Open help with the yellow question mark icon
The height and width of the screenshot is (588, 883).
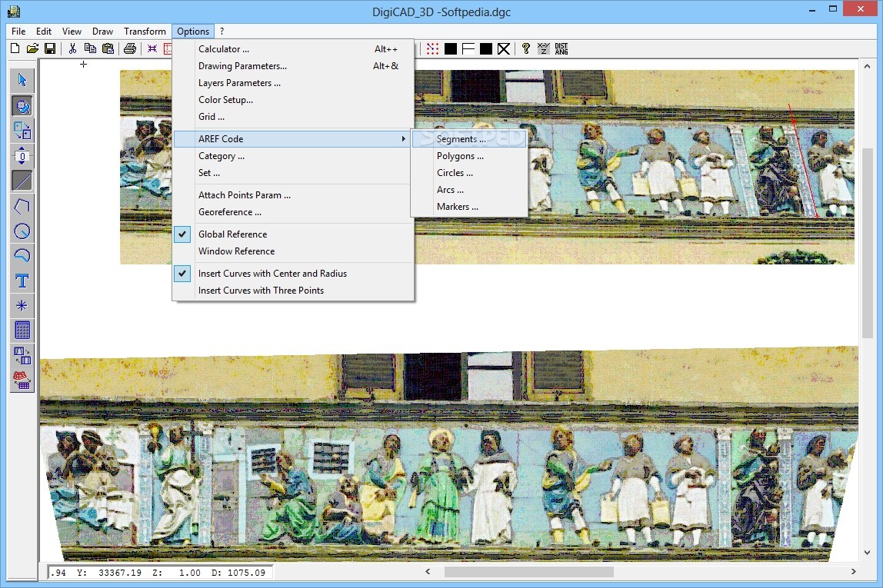pos(525,49)
